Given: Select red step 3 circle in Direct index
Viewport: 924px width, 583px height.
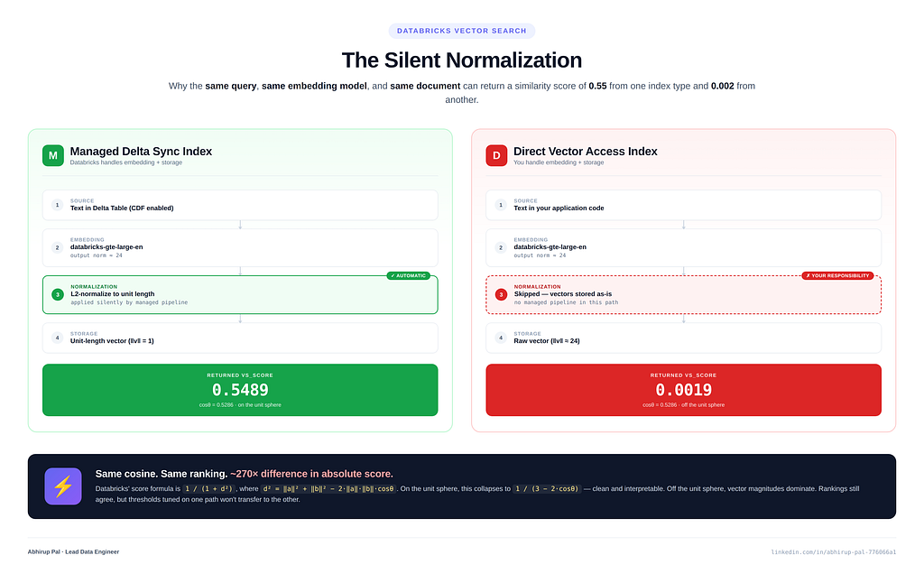Looking at the screenshot, I should click(501, 294).
